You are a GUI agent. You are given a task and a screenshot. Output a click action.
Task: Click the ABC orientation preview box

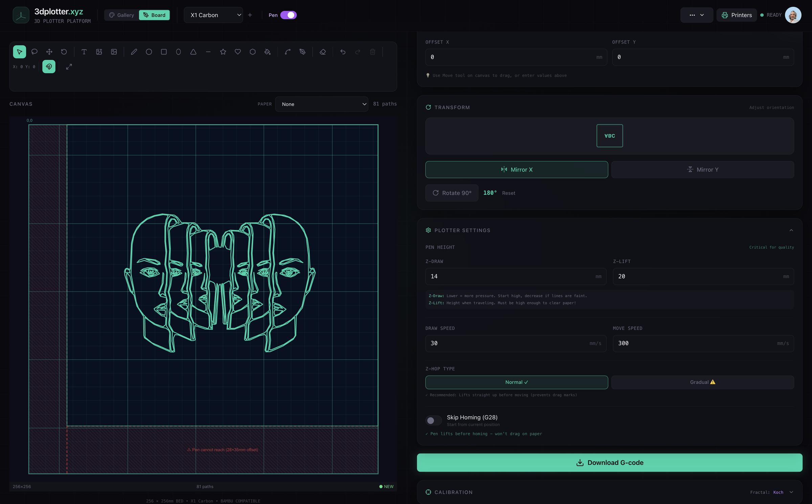[x=609, y=136]
